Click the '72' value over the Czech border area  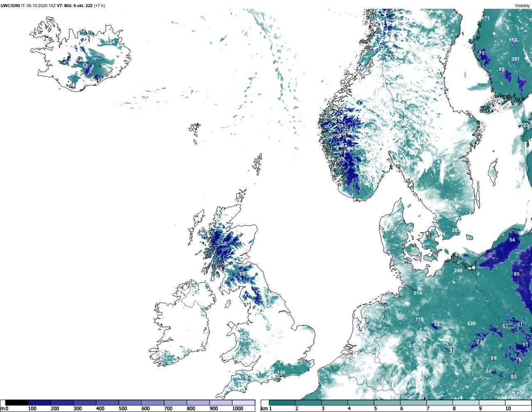coord(480,342)
